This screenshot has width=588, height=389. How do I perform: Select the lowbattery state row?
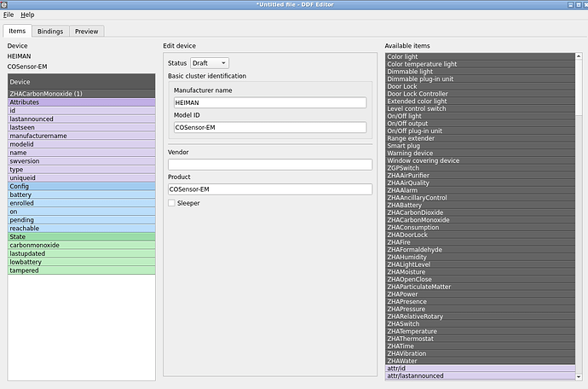click(x=81, y=262)
